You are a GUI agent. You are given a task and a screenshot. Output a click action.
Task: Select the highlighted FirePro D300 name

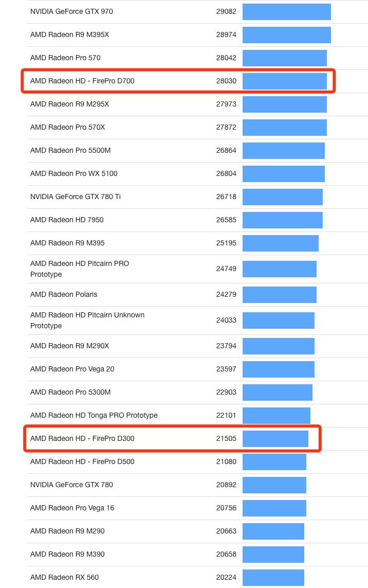pos(82,438)
